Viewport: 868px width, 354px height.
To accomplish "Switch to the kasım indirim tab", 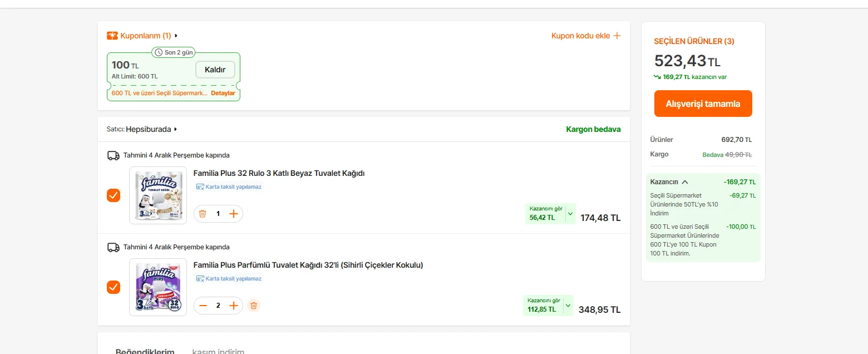I will click(x=218, y=351).
